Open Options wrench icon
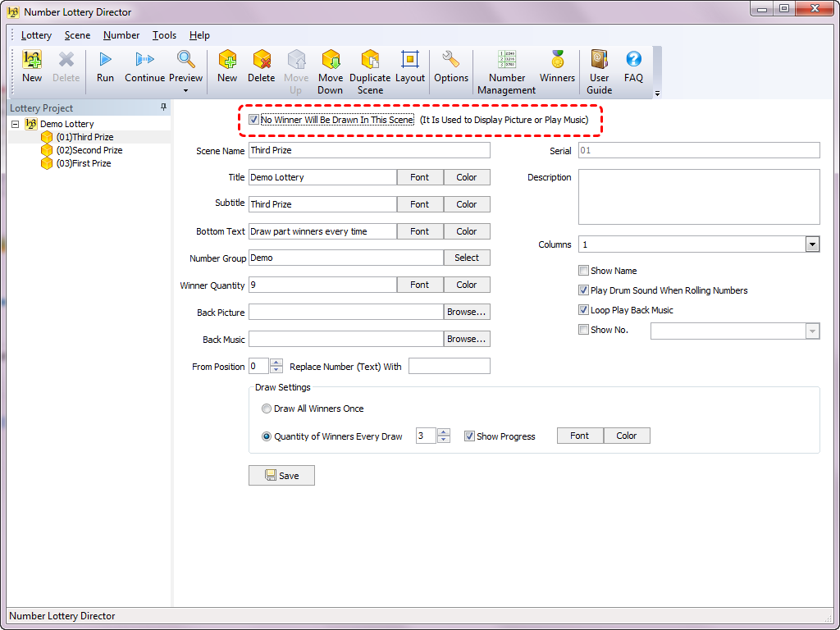 click(x=450, y=66)
